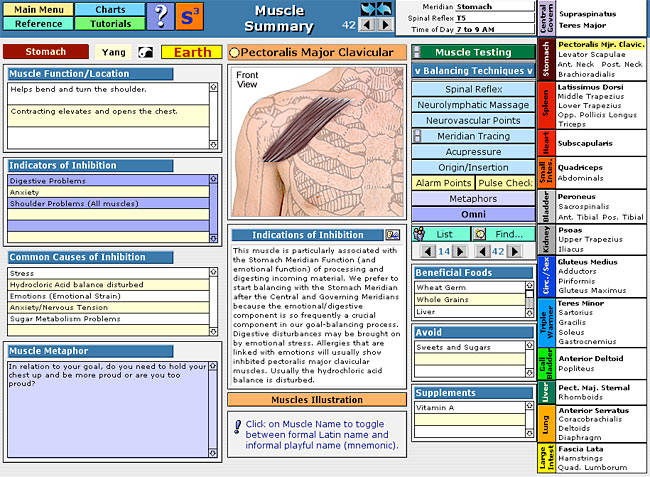
Task: Open the Main Menu
Action: coord(39,9)
